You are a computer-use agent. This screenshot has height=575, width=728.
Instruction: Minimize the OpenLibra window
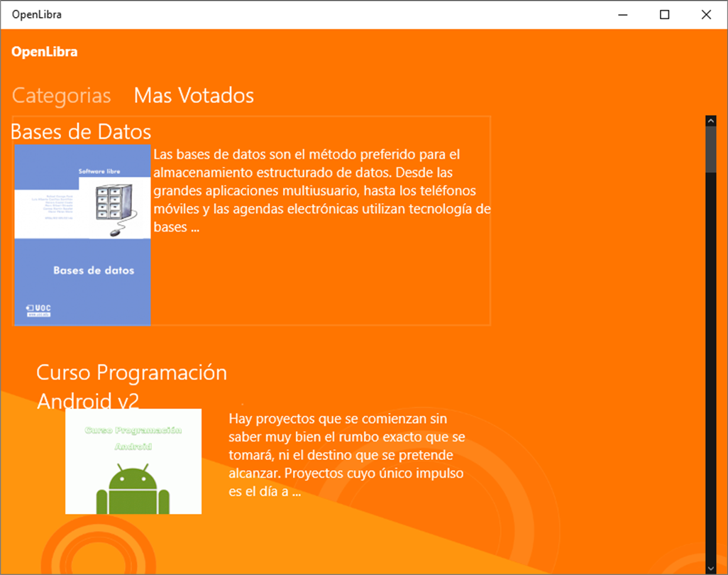623,15
